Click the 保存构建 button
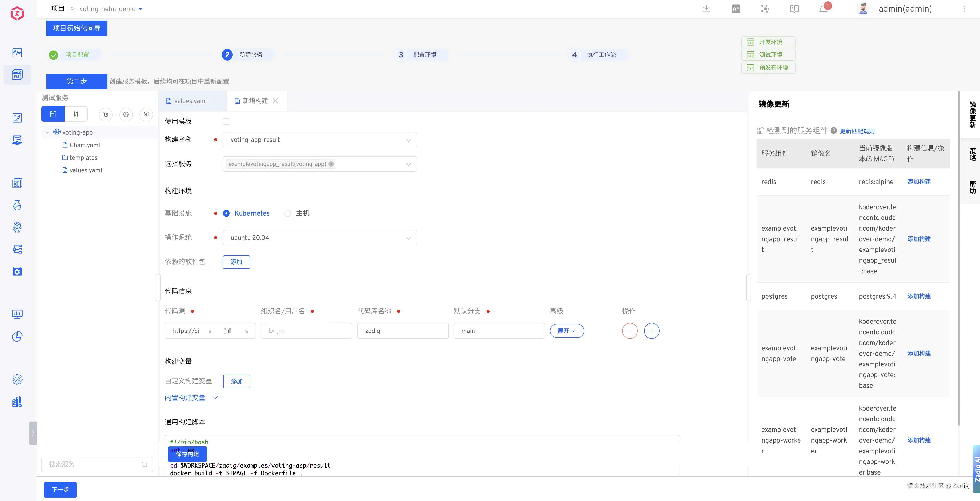Screen dimensions: 980x501 pyautogui.click(x=188, y=454)
